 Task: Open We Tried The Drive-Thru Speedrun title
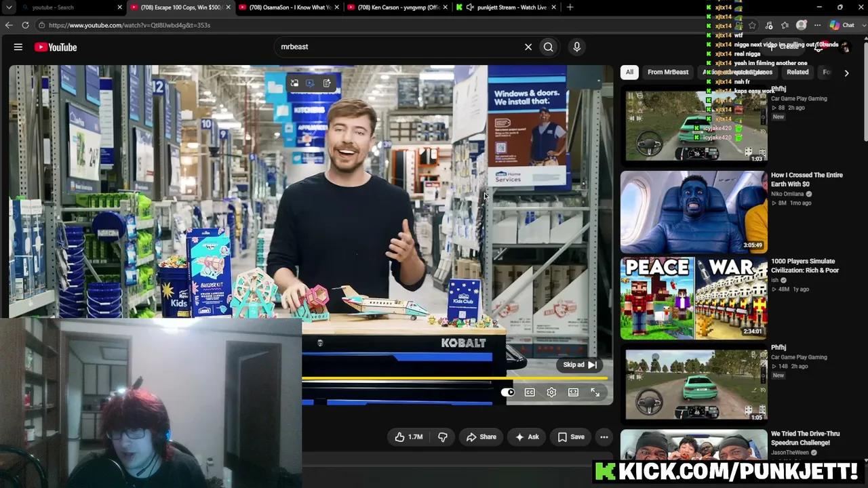click(806, 439)
